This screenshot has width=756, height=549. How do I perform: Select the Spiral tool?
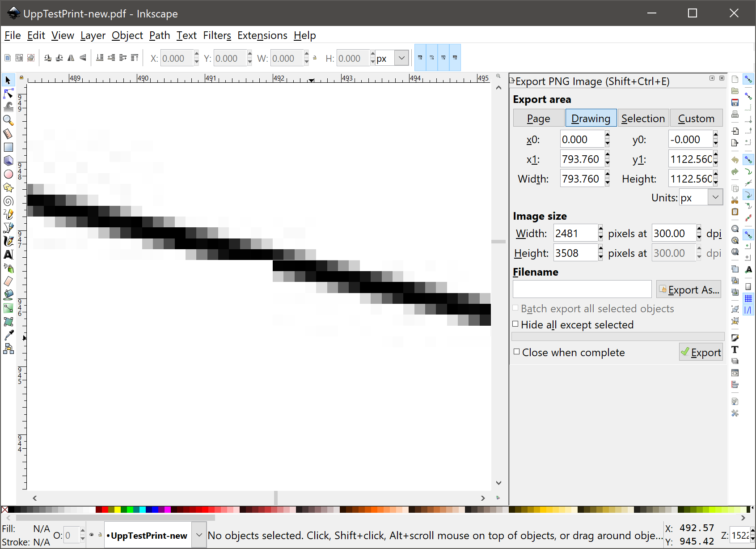click(8, 201)
